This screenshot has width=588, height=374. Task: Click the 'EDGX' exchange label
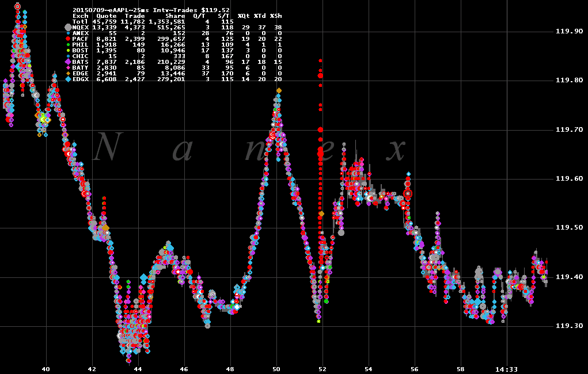[x=80, y=79]
